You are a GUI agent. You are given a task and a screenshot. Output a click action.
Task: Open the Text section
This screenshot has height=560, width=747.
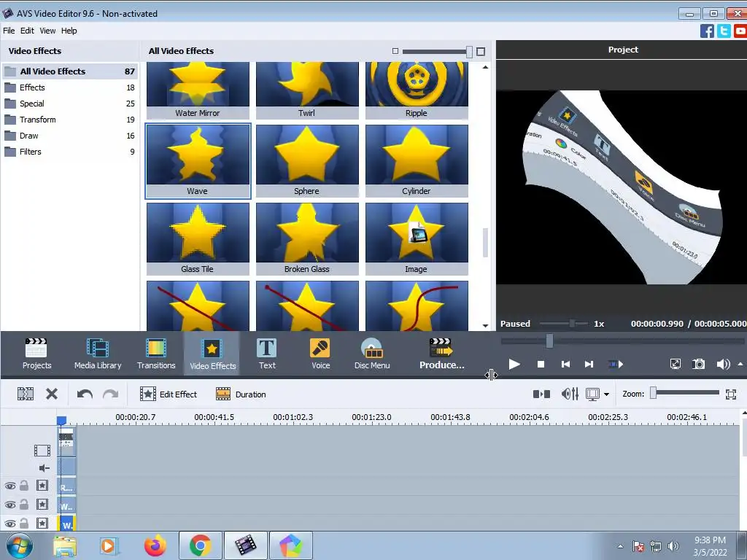[x=267, y=354]
